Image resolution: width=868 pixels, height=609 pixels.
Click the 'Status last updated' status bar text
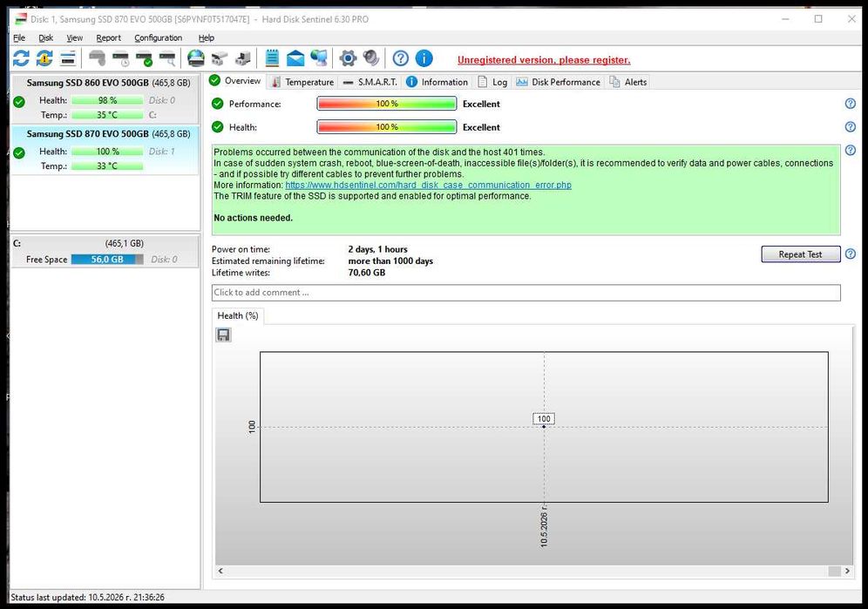pos(87,597)
